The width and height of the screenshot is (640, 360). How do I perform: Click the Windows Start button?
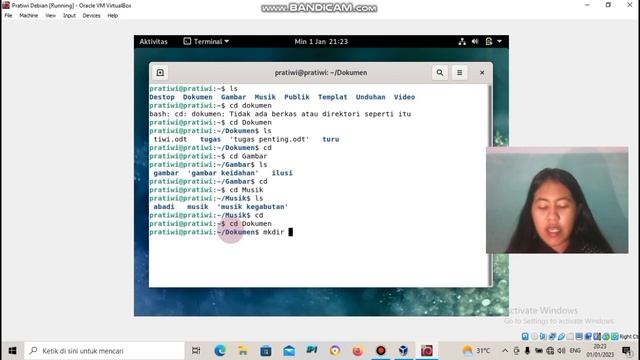click(x=12, y=351)
